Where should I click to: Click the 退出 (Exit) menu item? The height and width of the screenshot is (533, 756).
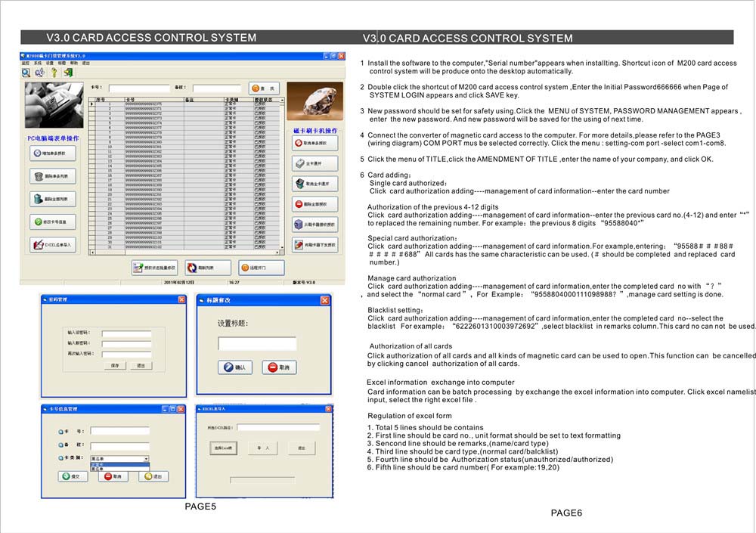[x=86, y=64]
